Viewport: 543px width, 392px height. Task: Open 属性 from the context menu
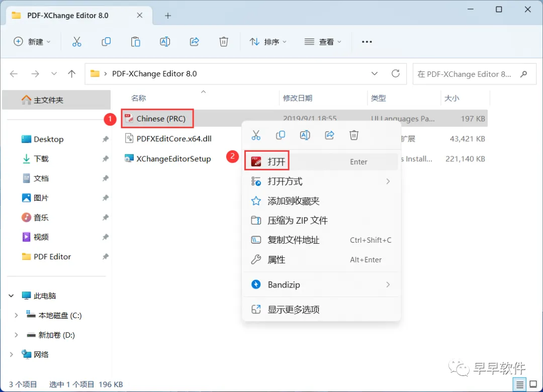click(321, 259)
